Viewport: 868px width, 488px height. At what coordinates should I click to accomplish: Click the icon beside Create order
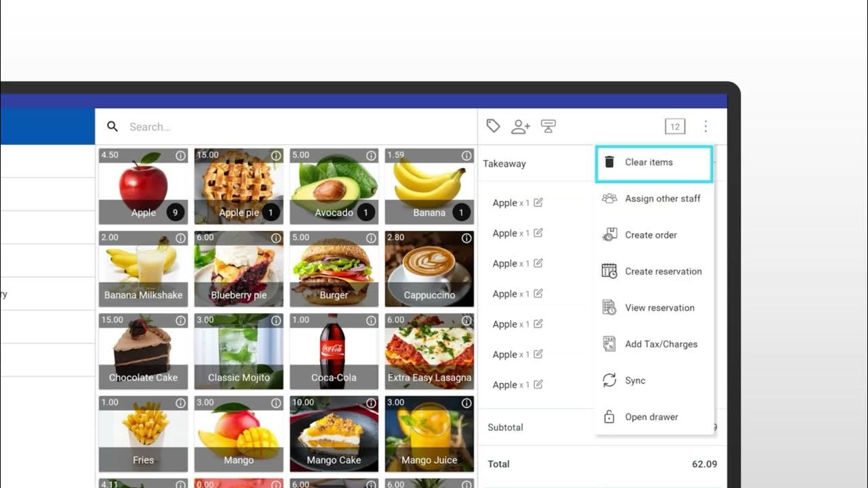pos(609,235)
